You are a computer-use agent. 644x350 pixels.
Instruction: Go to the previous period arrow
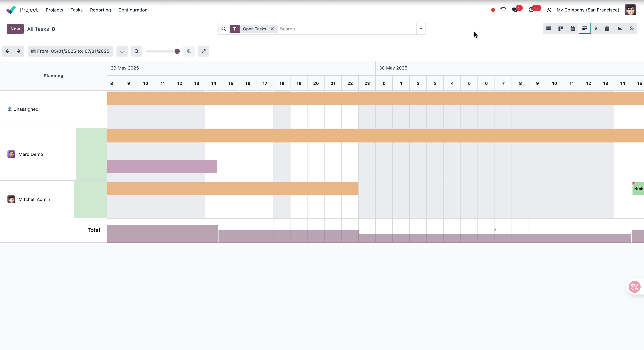click(x=7, y=51)
